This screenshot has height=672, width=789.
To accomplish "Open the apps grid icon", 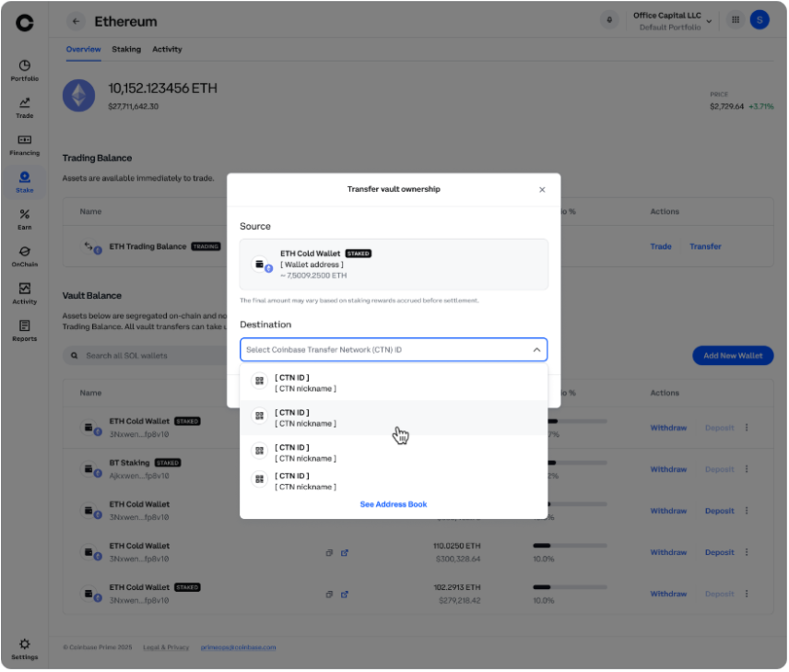I will [736, 20].
